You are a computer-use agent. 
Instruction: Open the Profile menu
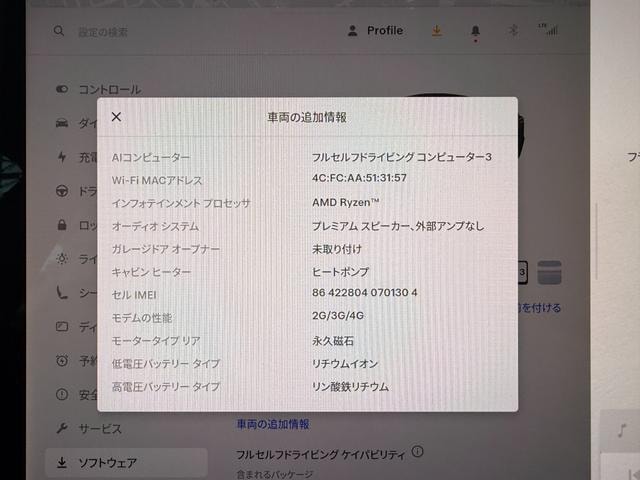coord(375,31)
